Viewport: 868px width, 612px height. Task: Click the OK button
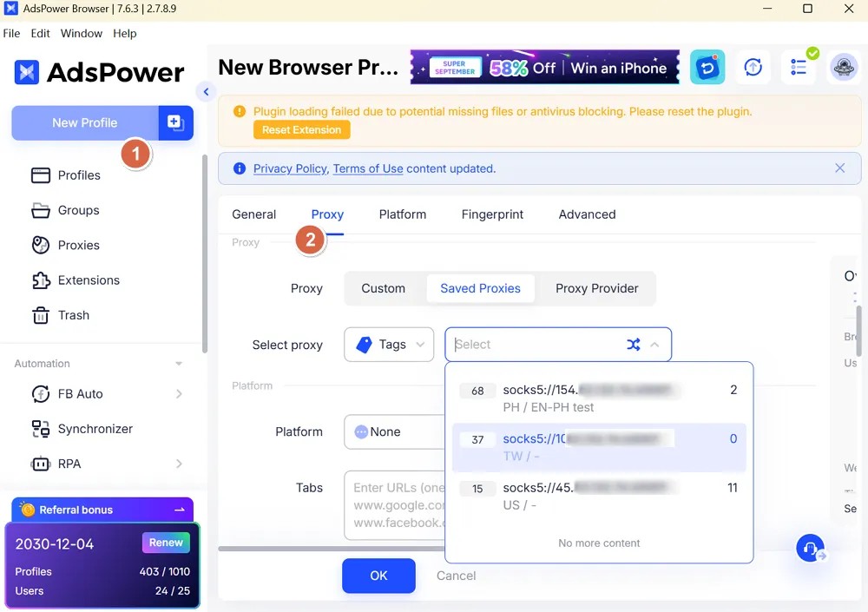point(378,576)
